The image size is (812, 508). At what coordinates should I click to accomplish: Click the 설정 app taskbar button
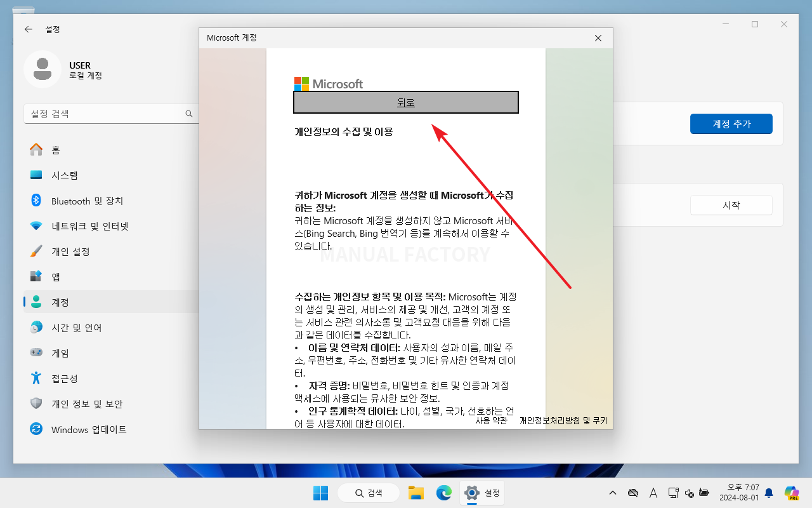pyautogui.click(x=483, y=493)
